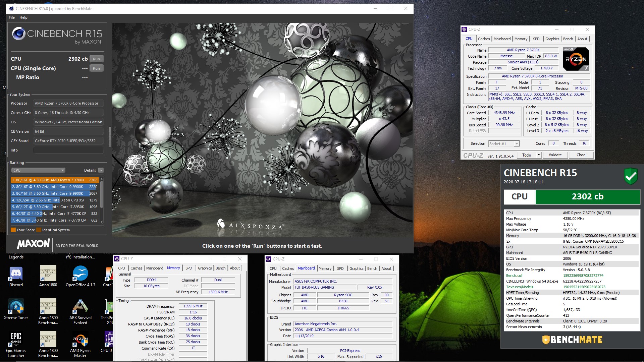Screen dimensions: 644x362
Task: Open the File menu in Cinebench
Action: point(12,17)
